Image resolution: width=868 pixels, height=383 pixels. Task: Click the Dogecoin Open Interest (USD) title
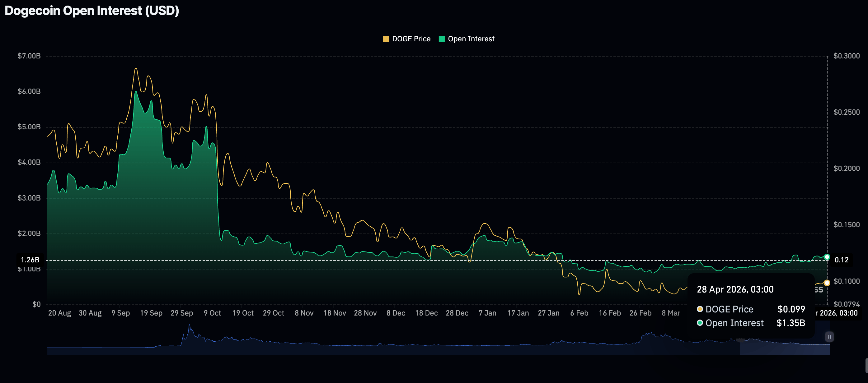click(91, 11)
